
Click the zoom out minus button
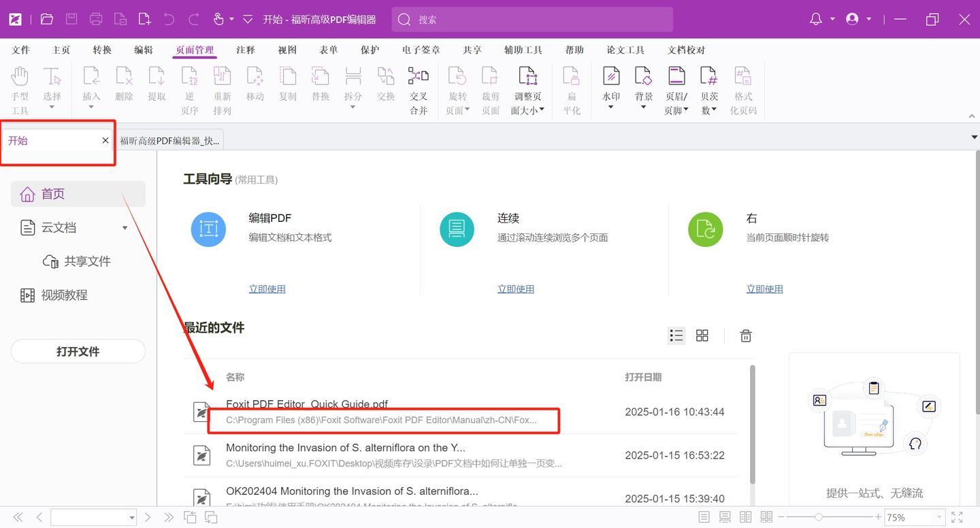(782, 518)
